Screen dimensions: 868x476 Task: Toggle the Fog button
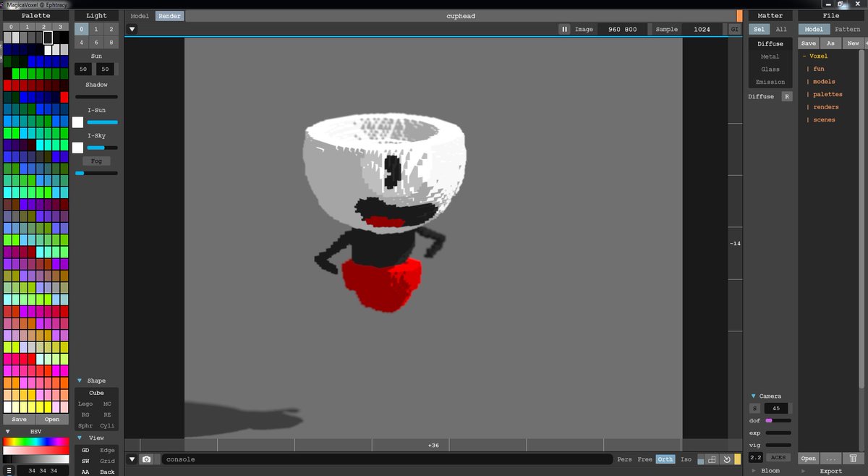coord(96,161)
